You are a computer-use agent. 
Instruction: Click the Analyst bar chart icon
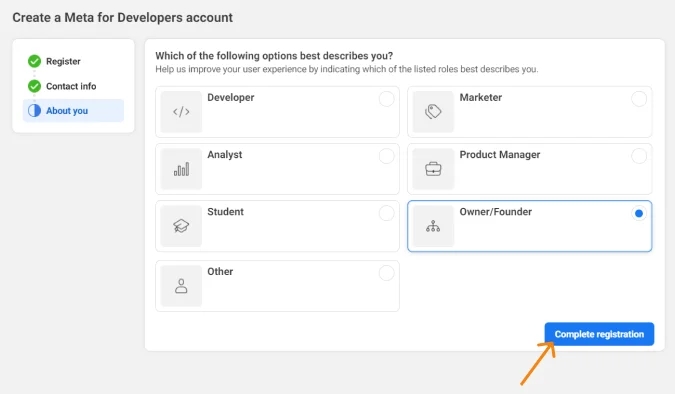(x=181, y=169)
